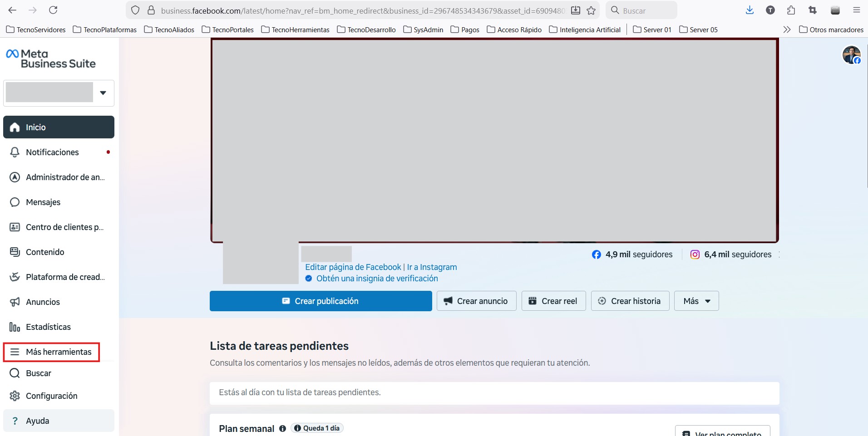Viewport: 868px width, 436px height.
Task: Click the Plan semanal info icon
Action: pos(282,428)
